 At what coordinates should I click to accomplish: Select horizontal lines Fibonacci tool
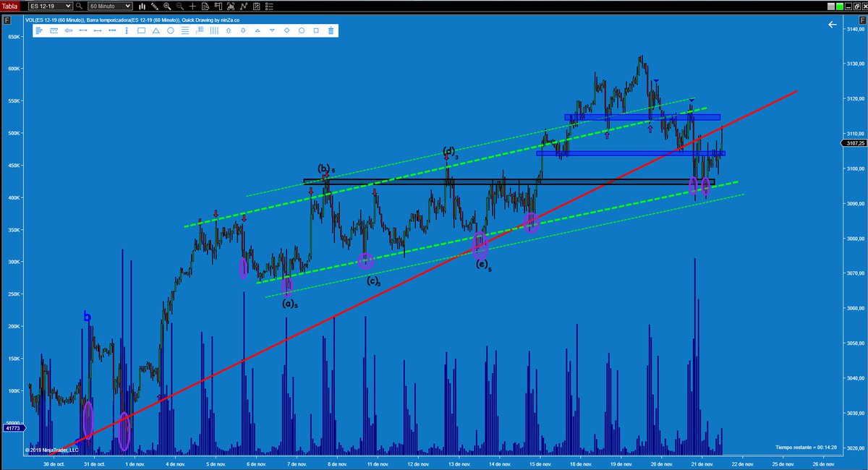pyautogui.click(x=185, y=30)
